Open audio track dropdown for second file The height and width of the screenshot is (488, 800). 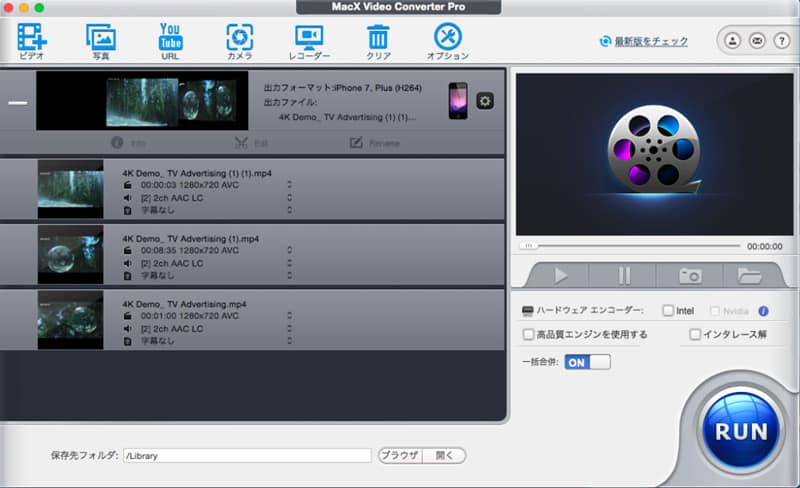tap(289, 263)
